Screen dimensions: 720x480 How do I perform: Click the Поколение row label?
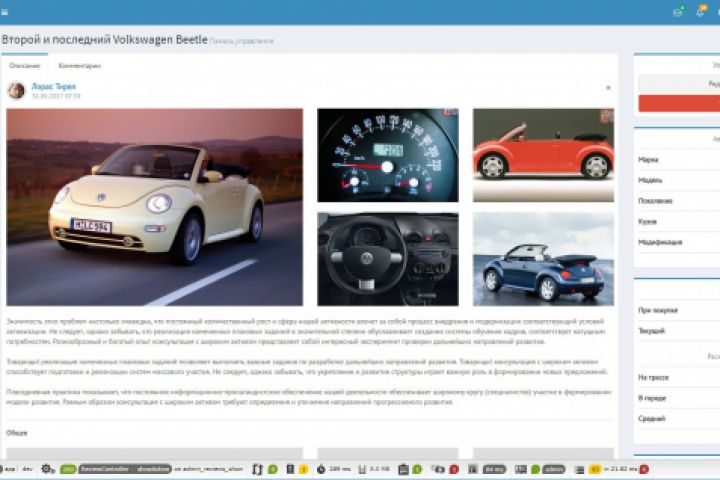tap(655, 201)
